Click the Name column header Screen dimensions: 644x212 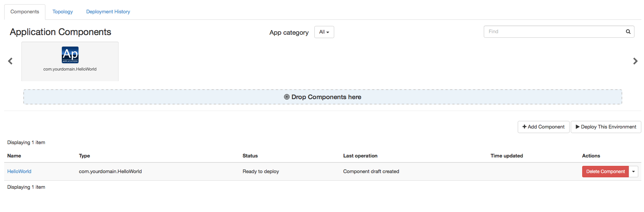[x=14, y=156]
